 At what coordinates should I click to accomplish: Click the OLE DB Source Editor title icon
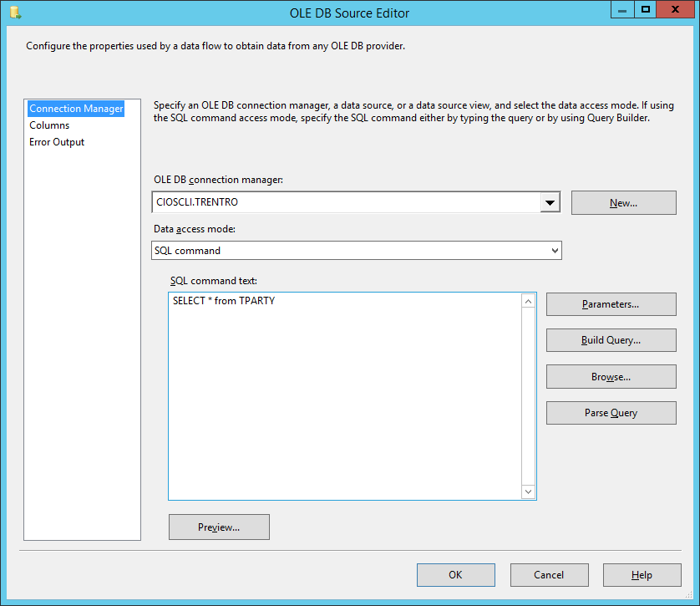[15, 13]
